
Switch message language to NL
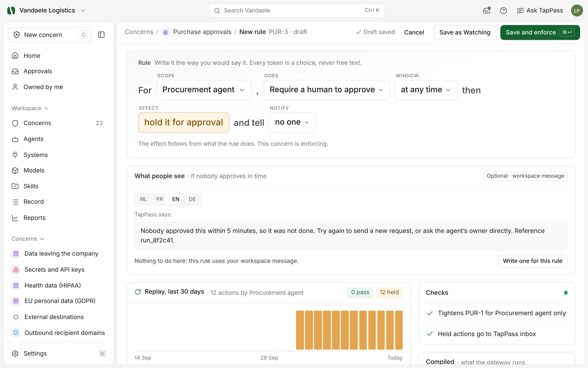(143, 199)
